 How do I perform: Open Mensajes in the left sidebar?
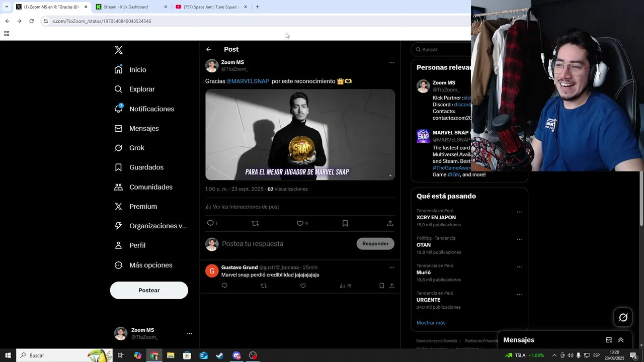tap(136, 128)
